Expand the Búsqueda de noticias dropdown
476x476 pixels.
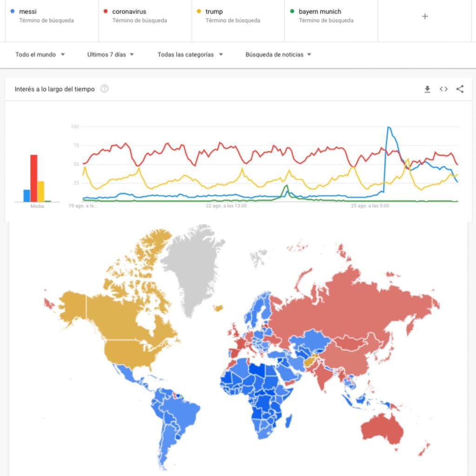(x=278, y=54)
